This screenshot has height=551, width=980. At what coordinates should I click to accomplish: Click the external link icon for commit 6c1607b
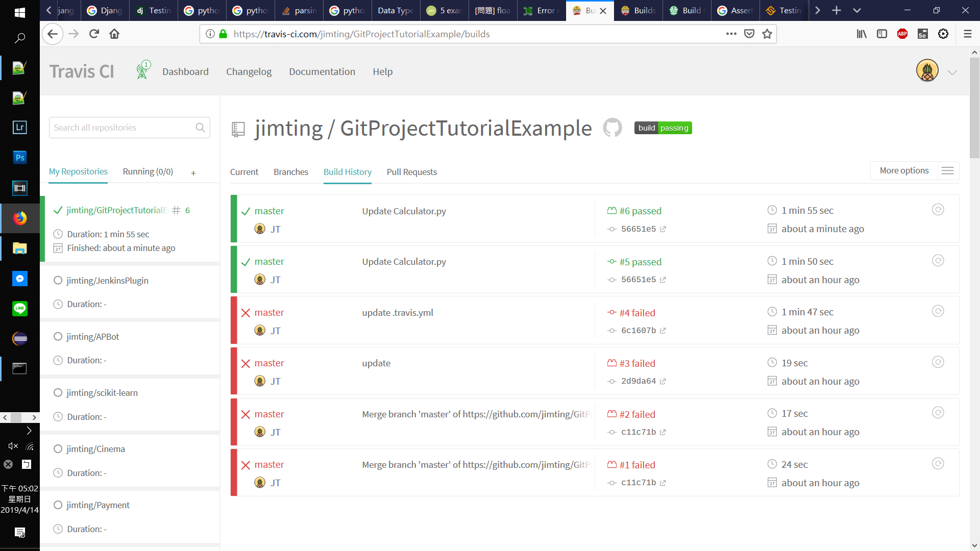coord(663,331)
